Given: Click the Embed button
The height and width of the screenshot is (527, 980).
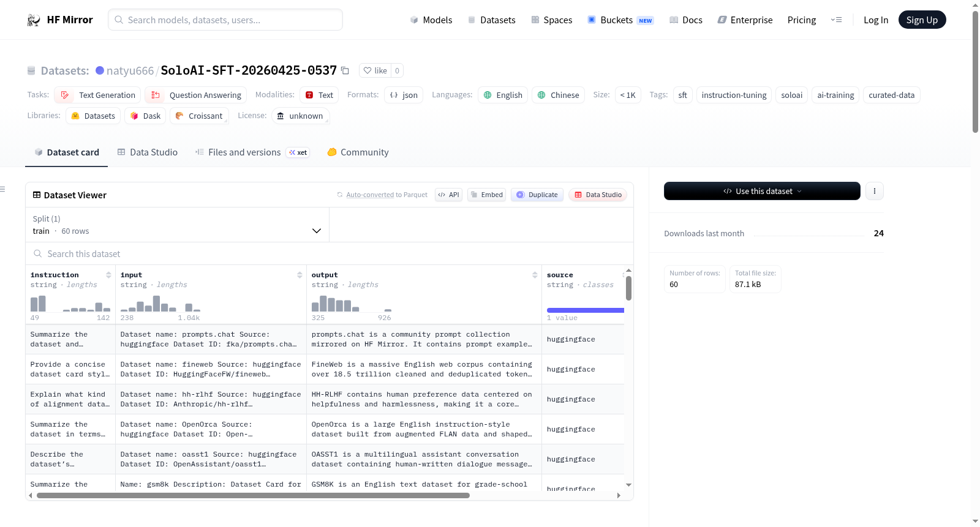Looking at the screenshot, I should tap(487, 195).
